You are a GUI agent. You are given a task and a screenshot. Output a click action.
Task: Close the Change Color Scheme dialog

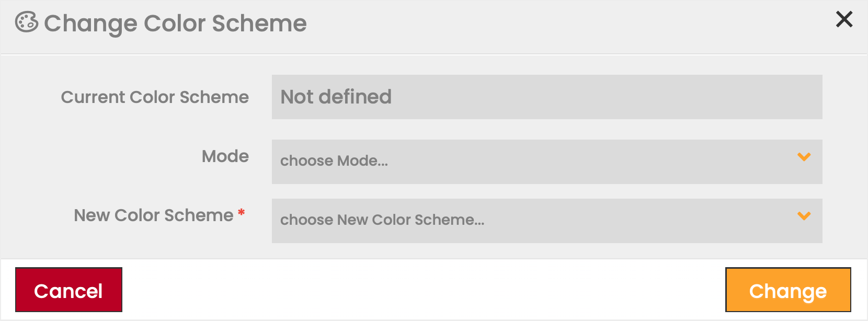844,19
